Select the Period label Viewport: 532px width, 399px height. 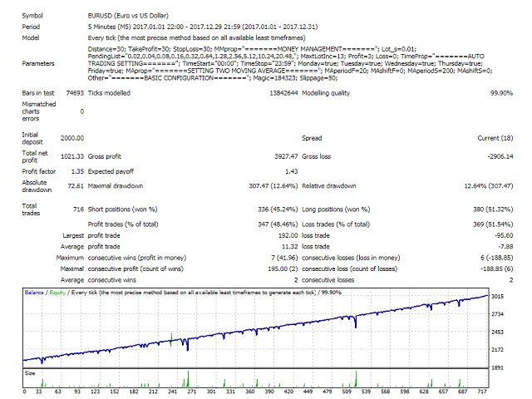pyautogui.click(x=31, y=27)
